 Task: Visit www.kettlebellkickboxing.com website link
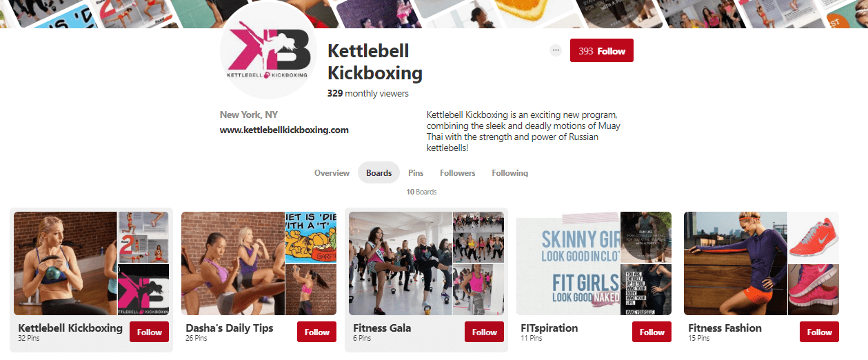click(284, 130)
